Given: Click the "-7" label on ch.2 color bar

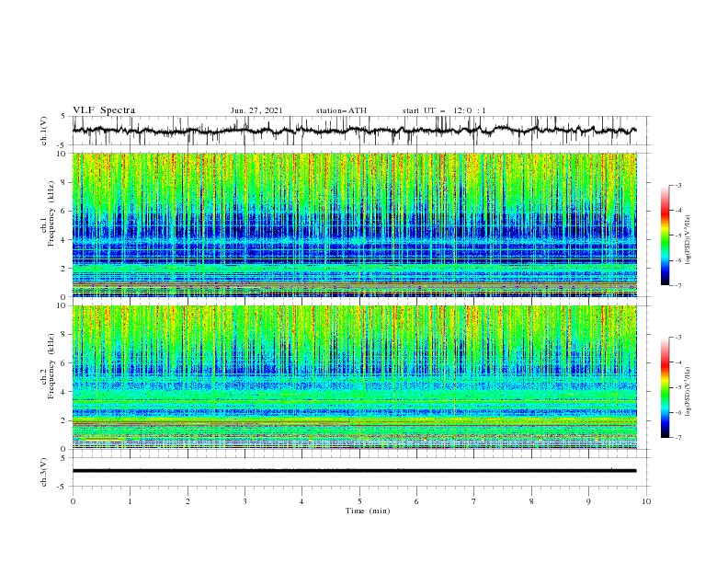Looking at the screenshot, I should pos(677,437).
